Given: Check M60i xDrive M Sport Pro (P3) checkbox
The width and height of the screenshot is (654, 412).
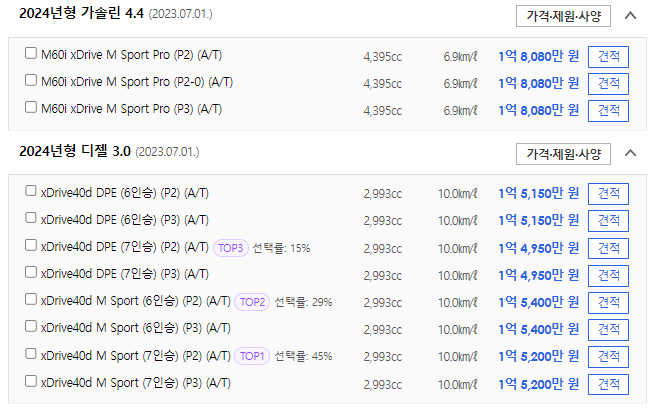Looking at the screenshot, I should click(x=31, y=107).
